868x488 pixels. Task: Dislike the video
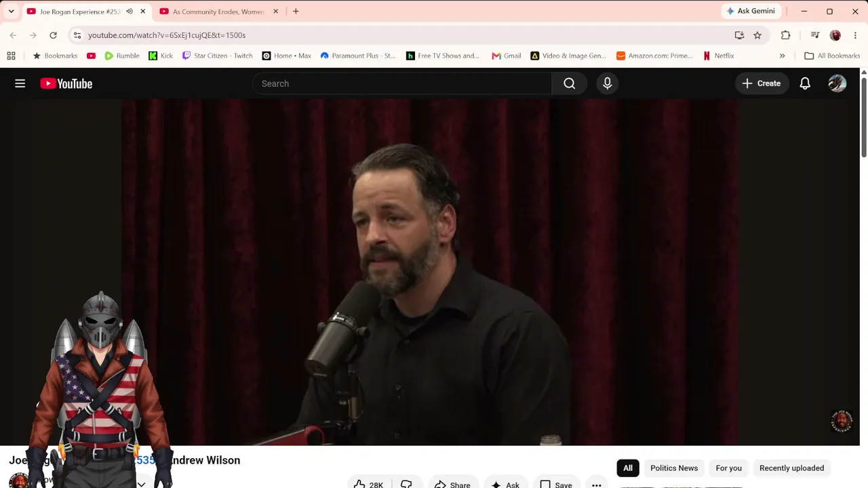[406, 484]
